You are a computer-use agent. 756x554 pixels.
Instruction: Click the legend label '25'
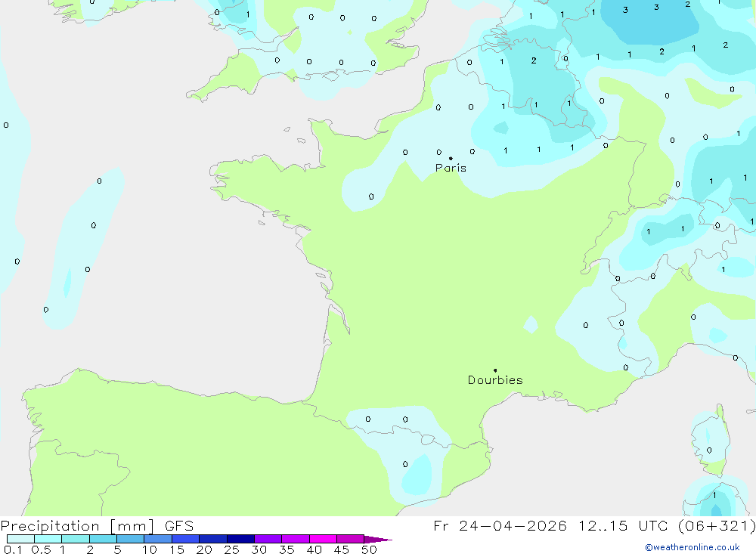click(231, 549)
